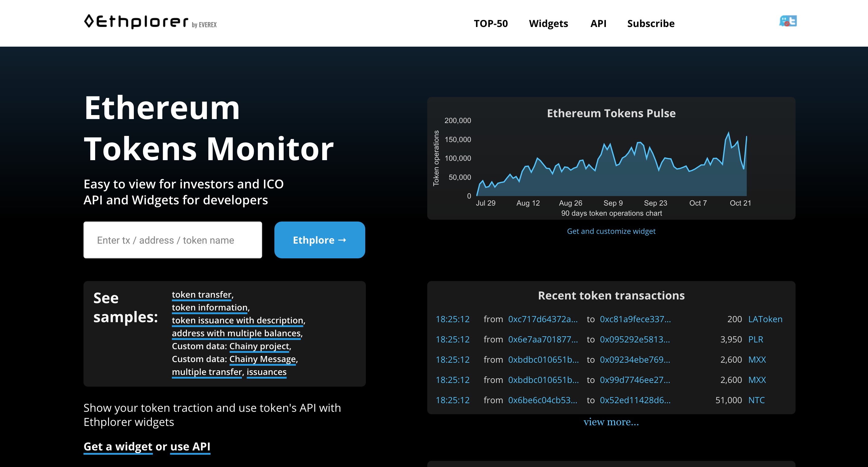Open the multiple transfer sample link

coord(207,372)
